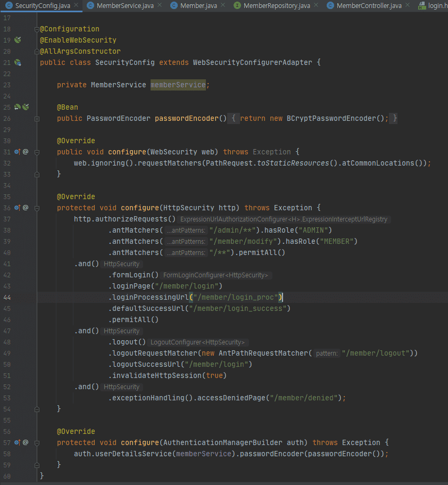Viewport: 448px width, 485px height.
Task: Close the SecurityConfig.java tab
Action: [76, 5]
